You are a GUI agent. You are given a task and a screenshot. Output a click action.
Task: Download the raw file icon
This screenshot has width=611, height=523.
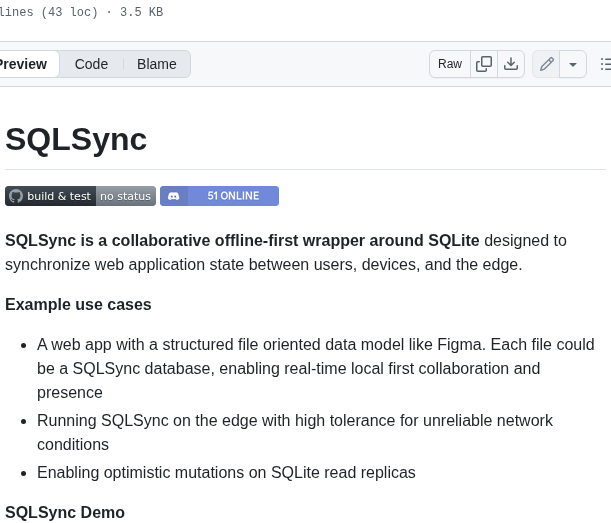[x=510, y=64]
